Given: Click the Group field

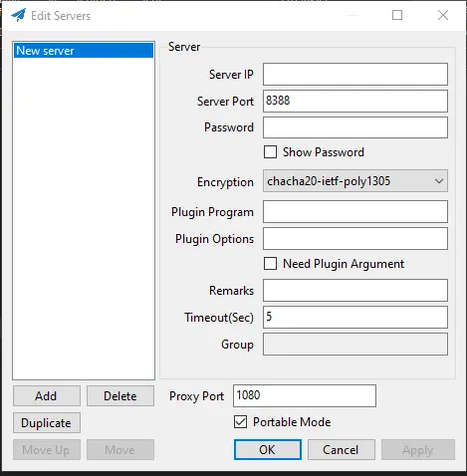Looking at the screenshot, I should click(355, 345).
